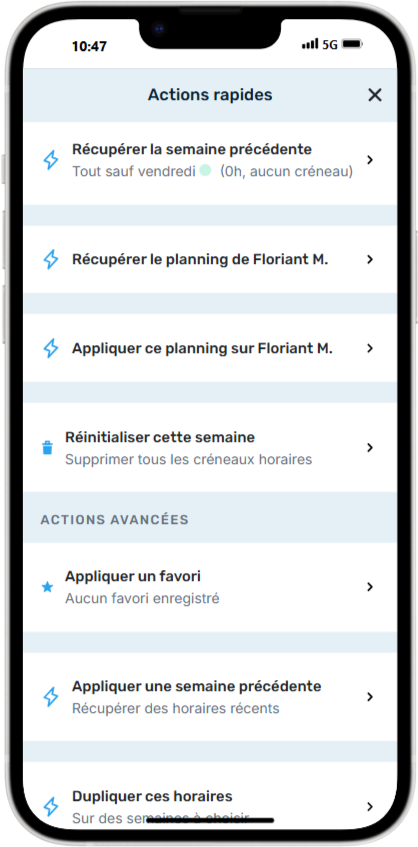Tap the ACTIONS AVANCÉES section header
The image size is (418, 847).
(114, 520)
